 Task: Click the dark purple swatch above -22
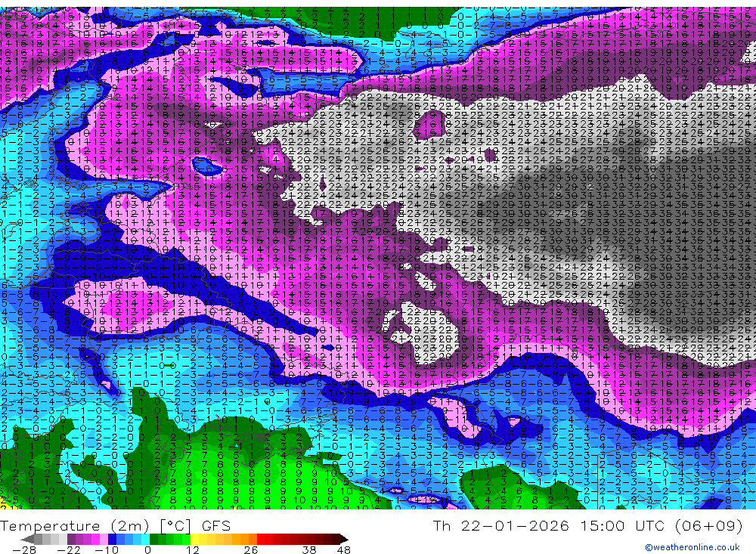(71, 539)
